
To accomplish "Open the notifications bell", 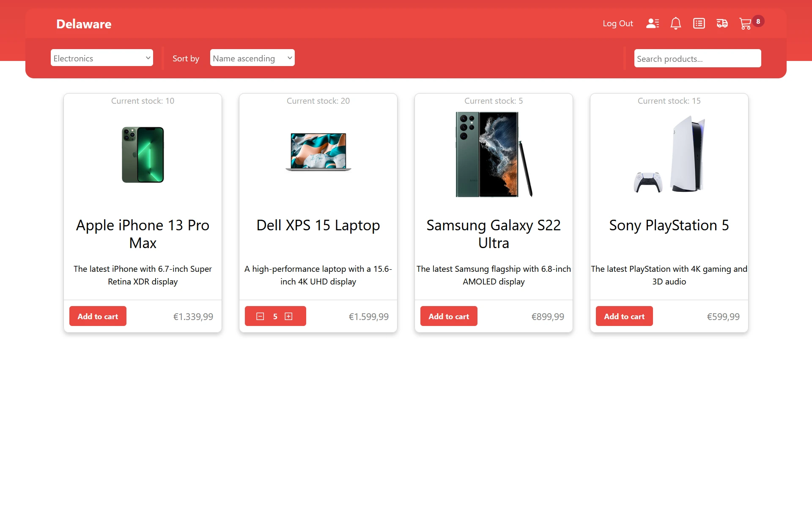I will tap(676, 23).
